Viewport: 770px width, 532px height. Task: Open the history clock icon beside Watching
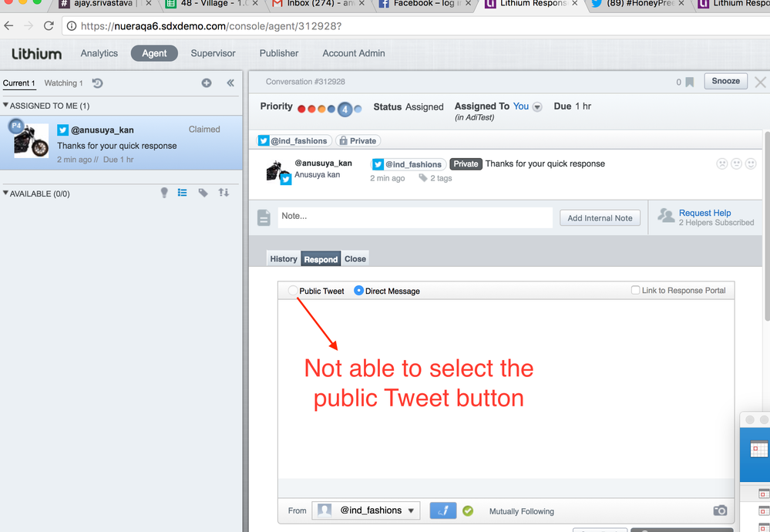(97, 83)
